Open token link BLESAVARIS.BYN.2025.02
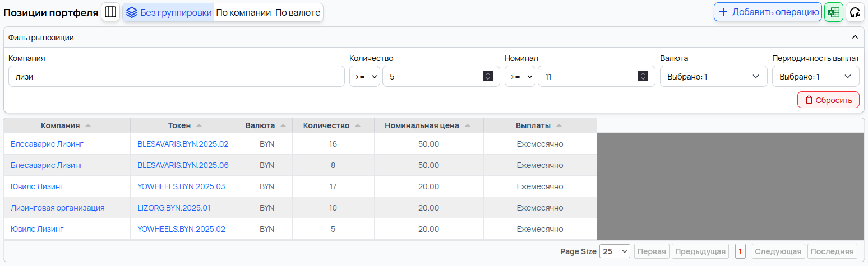Image resolution: width=868 pixels, height=266 pixels. (183, 144)
